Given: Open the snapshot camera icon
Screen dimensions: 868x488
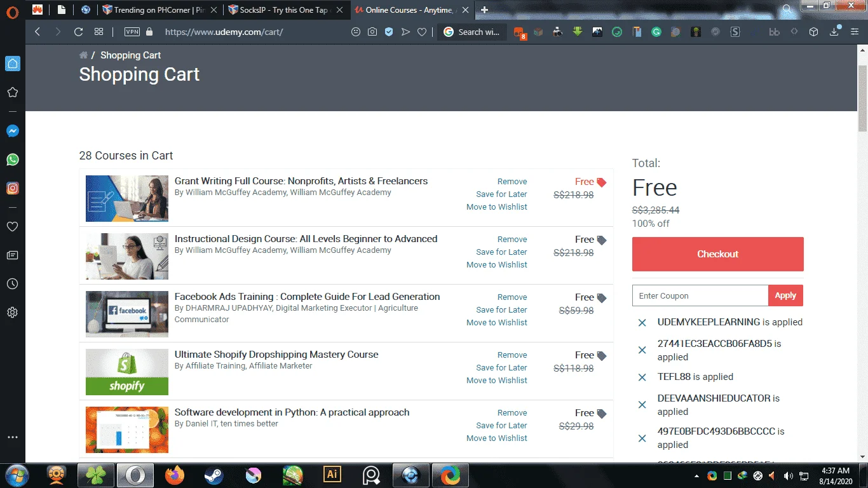Looking at the screenshot, I should click(x=372, y=32).
